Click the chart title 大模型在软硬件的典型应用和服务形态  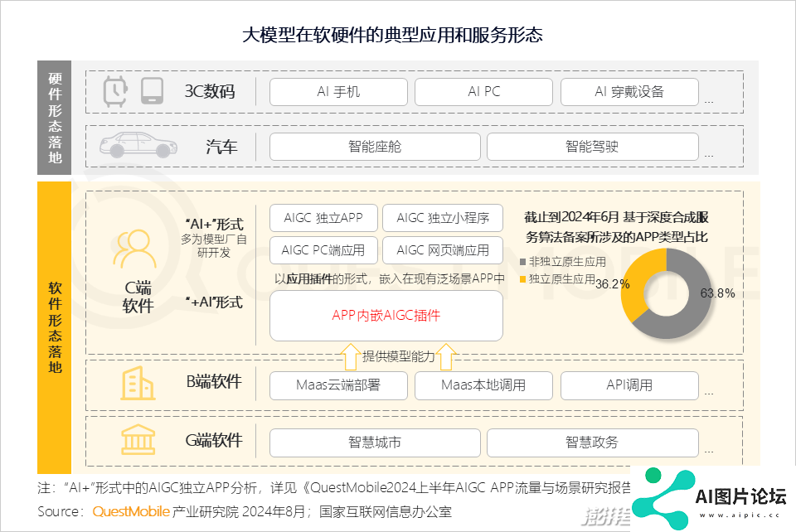[x=392, y=35]
